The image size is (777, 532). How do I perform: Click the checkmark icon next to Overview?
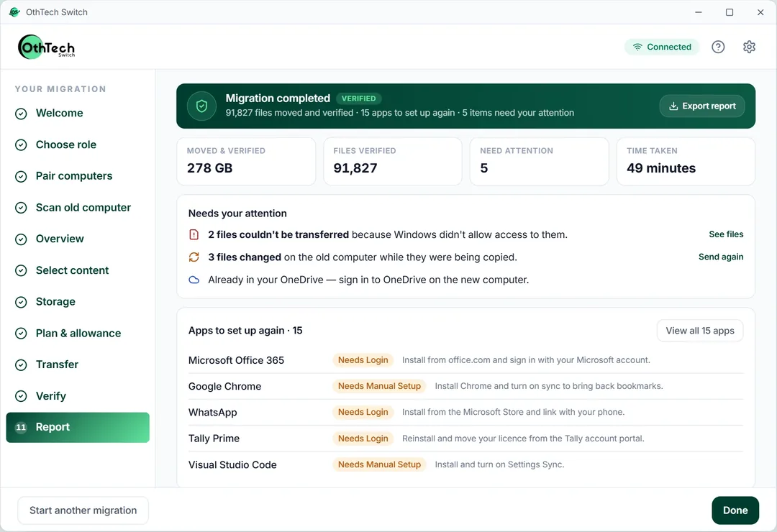(x=21, y=239)
